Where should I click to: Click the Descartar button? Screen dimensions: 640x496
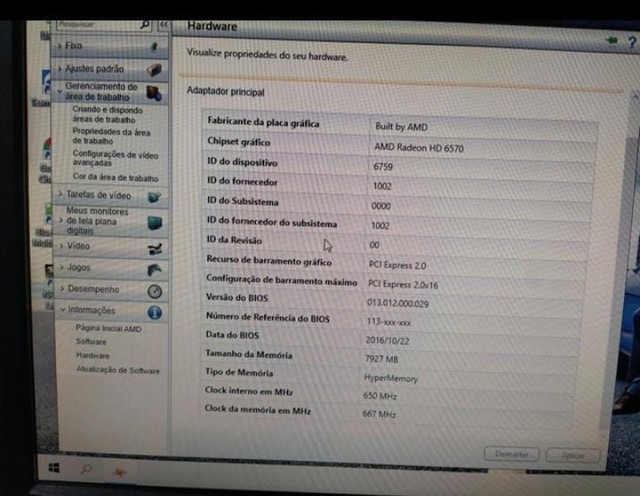pos(511,454)
